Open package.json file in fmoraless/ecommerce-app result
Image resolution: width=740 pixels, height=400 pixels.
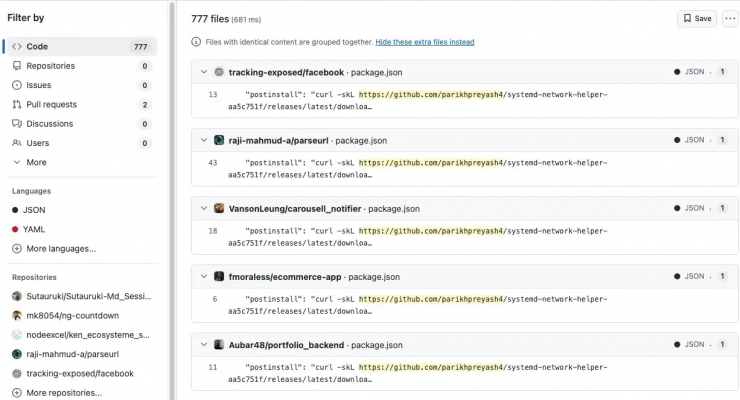374,276
